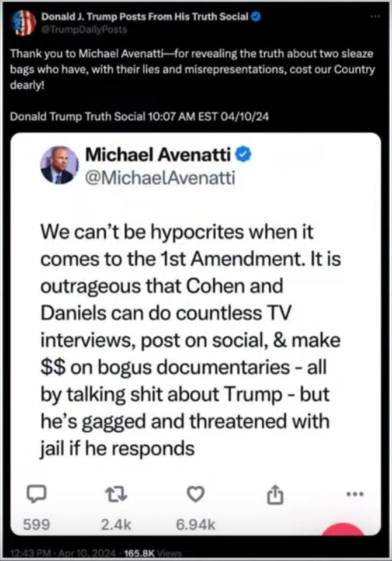Screen dimensions: 392x561
Task: View the 6.94k likes count
Action: 196,524
